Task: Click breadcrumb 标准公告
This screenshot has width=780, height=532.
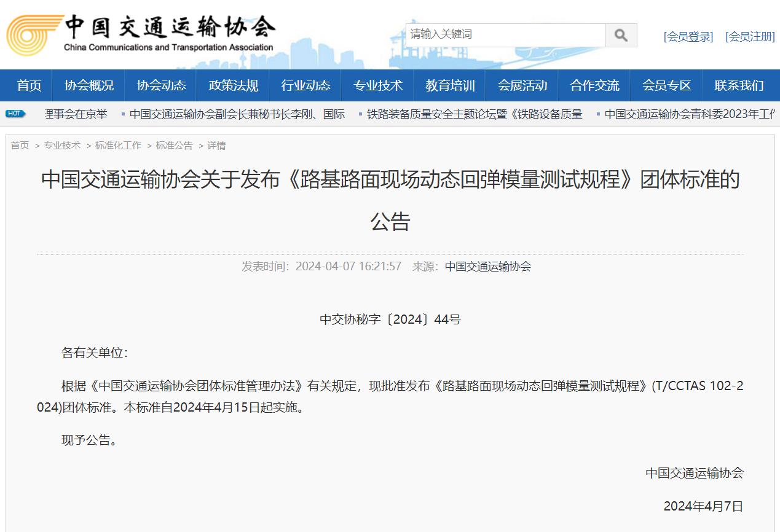Action: pyautogui.click(x=174, y=146)
